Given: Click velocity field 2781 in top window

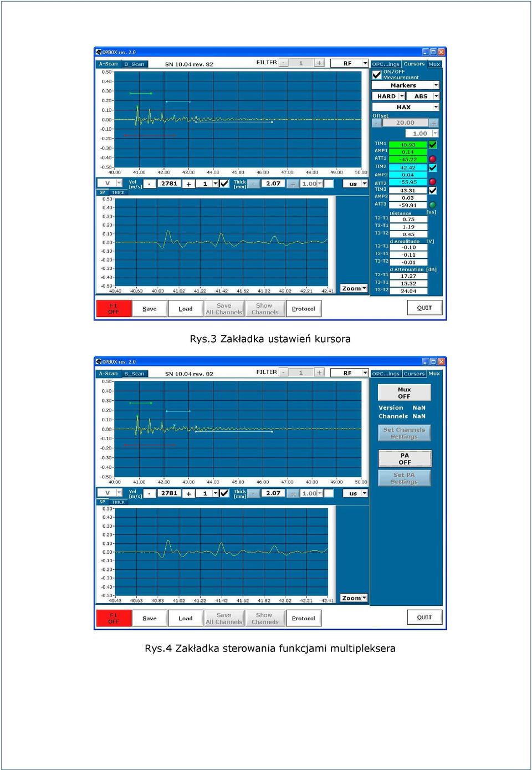Looking at the screenshot, I should pyautogui.click(x=169, y=183).
